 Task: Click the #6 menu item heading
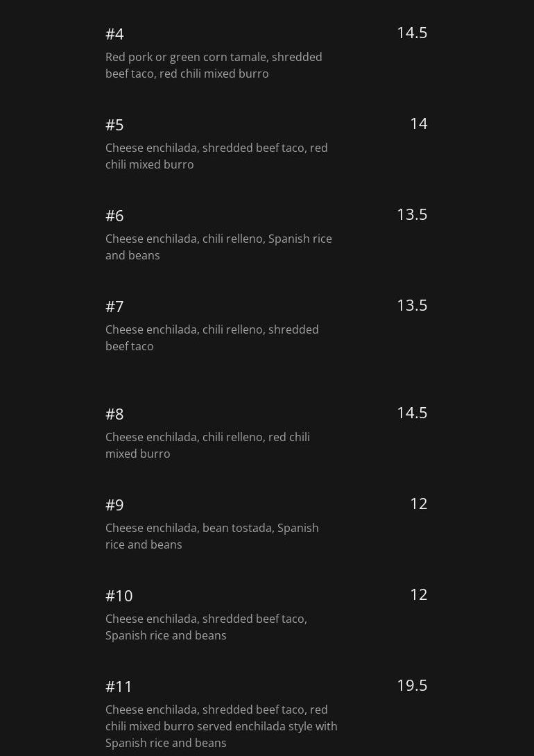pos(114,216)
